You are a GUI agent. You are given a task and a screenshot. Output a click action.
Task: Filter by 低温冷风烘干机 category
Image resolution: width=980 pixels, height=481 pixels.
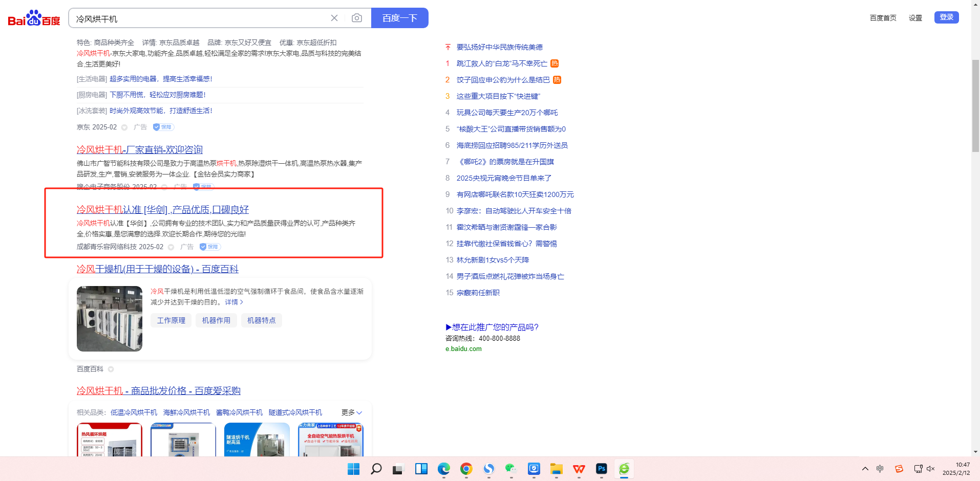pyautogui.click(x=134, y=412)
